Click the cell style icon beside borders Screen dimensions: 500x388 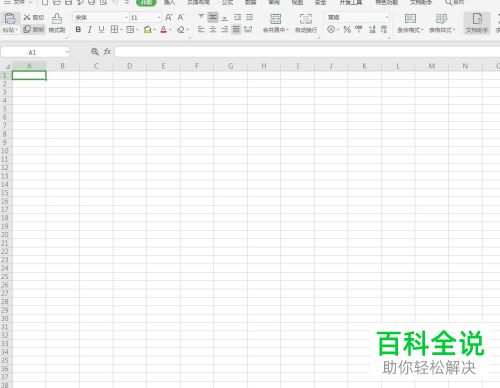point(130,30)
